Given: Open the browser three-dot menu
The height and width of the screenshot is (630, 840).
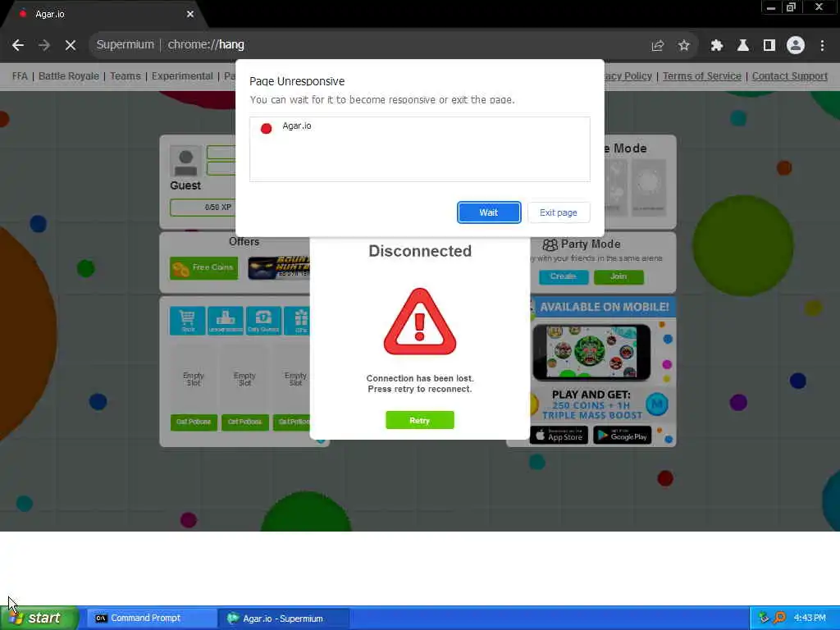Looking at the screenshot, I should 822,46.
